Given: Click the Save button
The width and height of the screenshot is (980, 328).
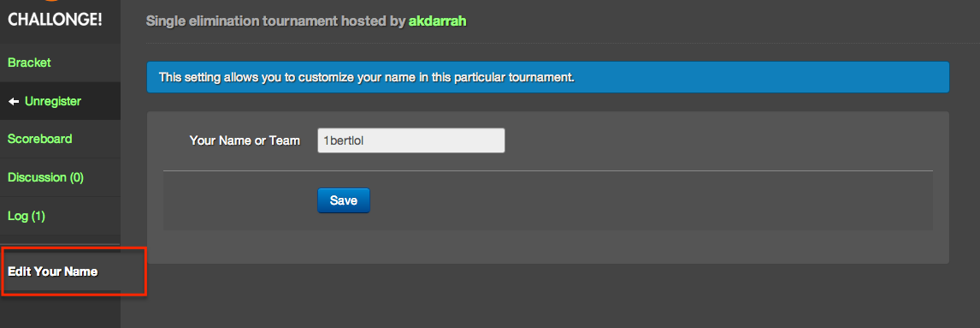Looking at the screenshot, I should click(x=344, y=200).
